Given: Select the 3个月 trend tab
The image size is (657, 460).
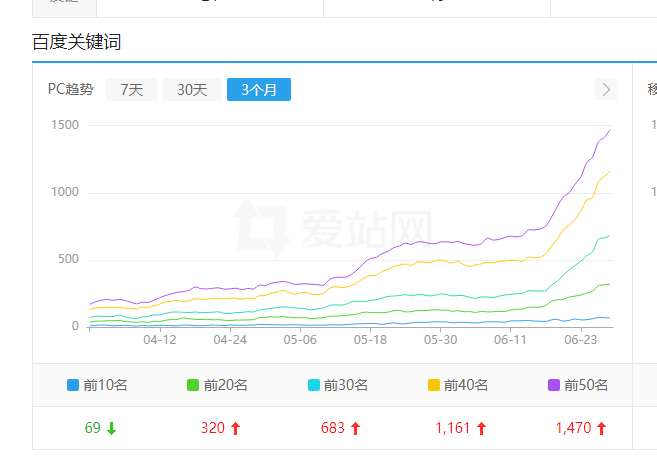Looking at the screenshot, I should (x=259, y=90).
